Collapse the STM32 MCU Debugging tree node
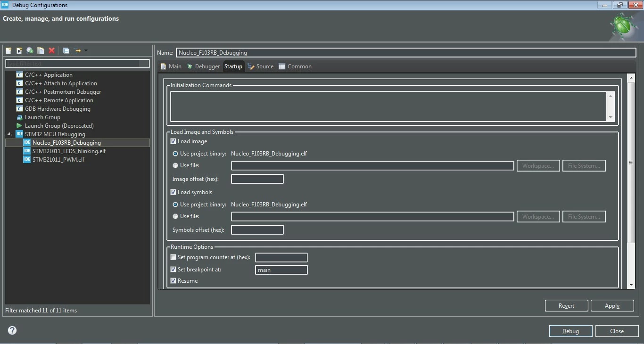The height and width of the screenshot is (344, 644). pos(9,134)
